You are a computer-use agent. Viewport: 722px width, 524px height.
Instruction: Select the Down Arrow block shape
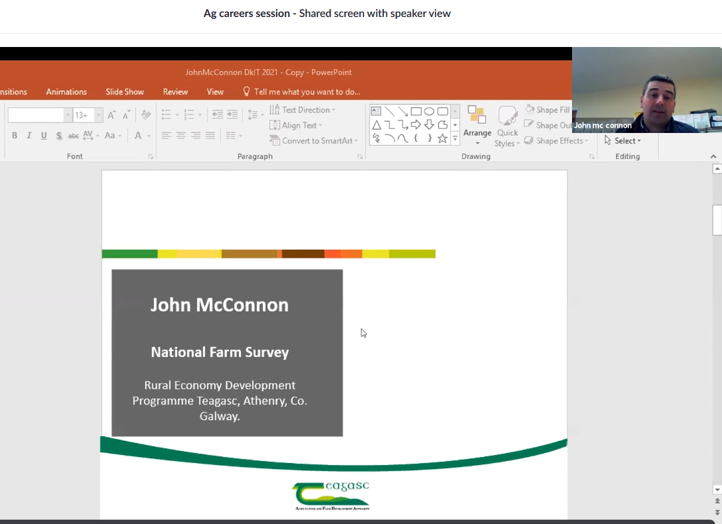click(x=429, y=125)
